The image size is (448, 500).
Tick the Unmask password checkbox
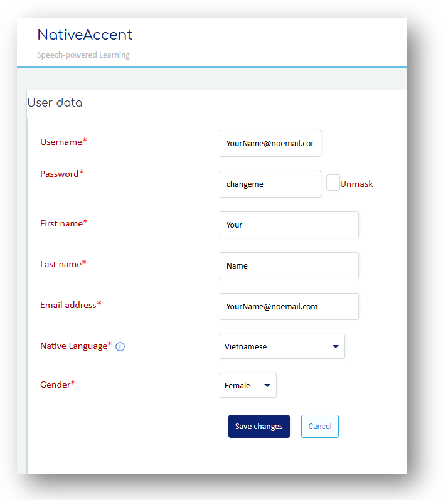(x=333, y=183)
